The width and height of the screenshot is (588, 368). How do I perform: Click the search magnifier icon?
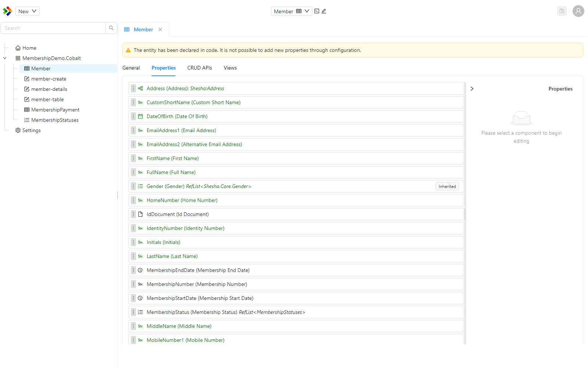111,28
